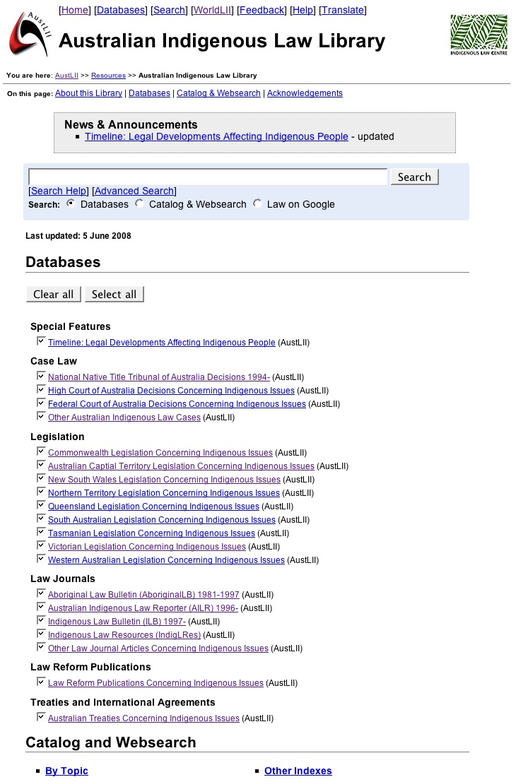
Task: Click the Select all button
Action: click(x=114, y=294)
